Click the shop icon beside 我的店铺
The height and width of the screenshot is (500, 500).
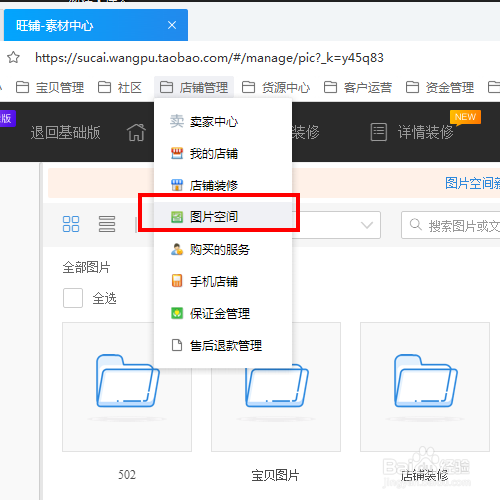point(177,153)
